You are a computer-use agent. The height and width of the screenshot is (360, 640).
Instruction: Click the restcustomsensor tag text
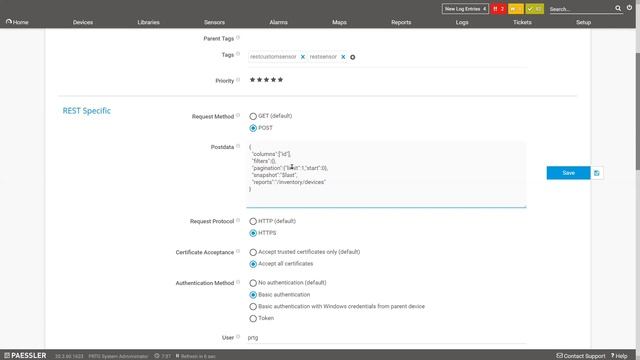273,57
